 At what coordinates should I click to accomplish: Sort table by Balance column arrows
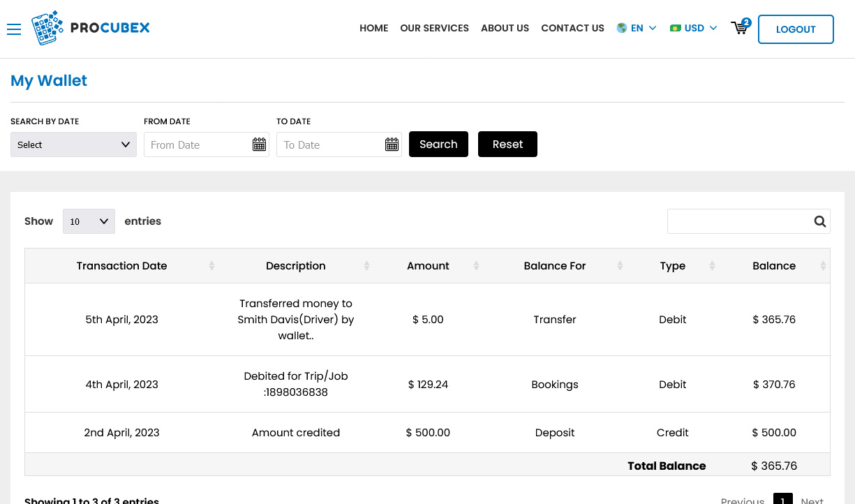pos(823,266)
